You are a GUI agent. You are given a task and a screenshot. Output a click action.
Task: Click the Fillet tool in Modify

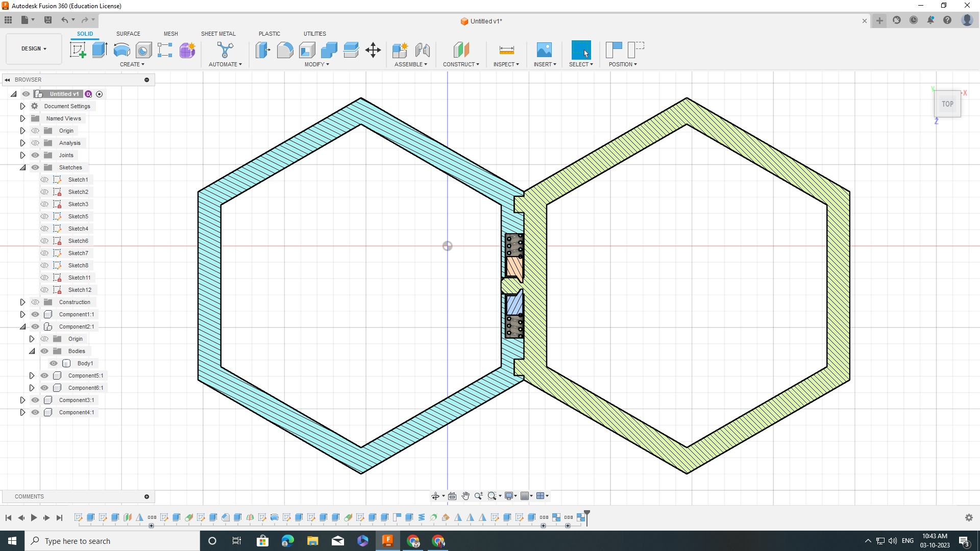coord(285,50)
